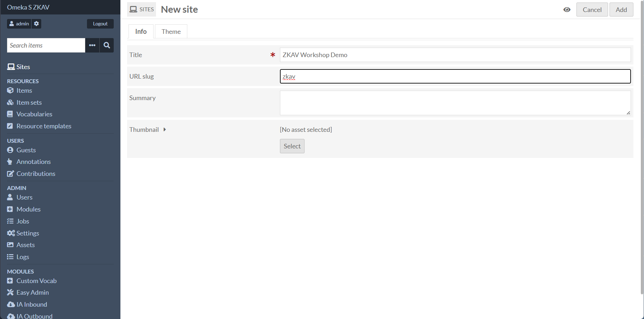Click the Search items field
Viewport: 644px width, 319px height.
click(46, 45)
